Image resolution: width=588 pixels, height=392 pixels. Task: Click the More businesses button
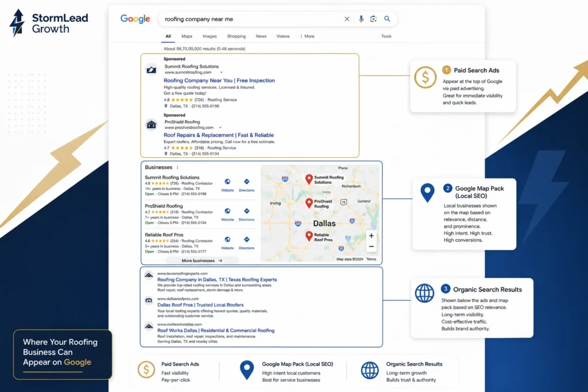pos(202,261)
